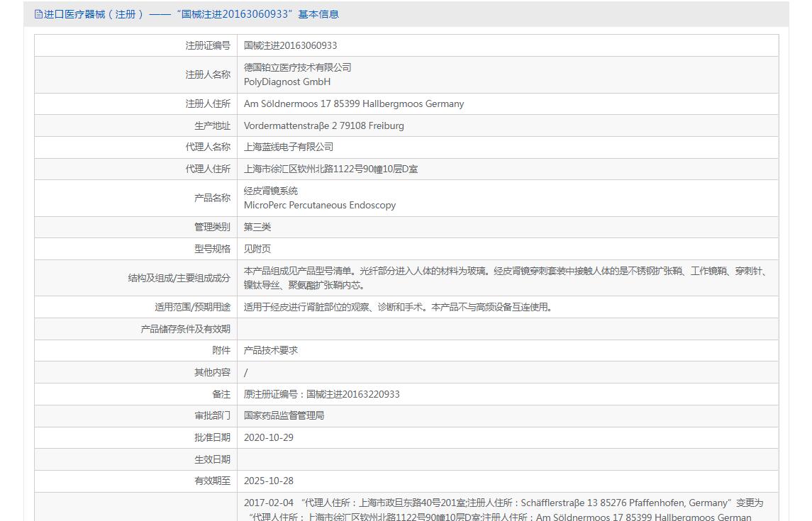Select value 国械注进20163060933 in first row
The width and height of the screenshot is (812, 521).
[x=291, y=45]
